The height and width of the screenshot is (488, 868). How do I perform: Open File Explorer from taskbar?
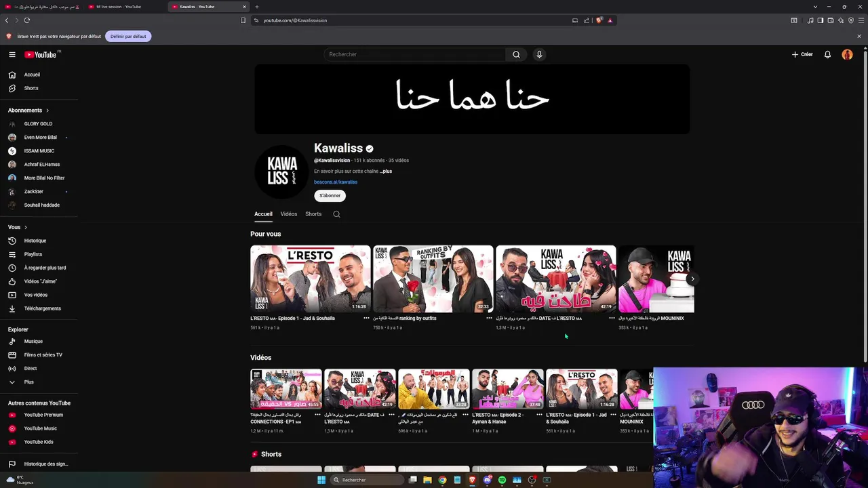click(427, 480)
